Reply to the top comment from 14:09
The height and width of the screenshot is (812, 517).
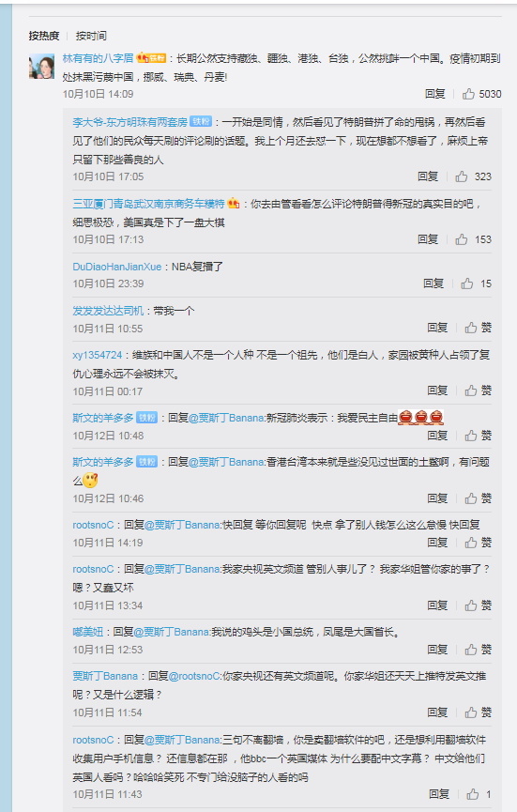pyautogui.click(x=434, y=94)
